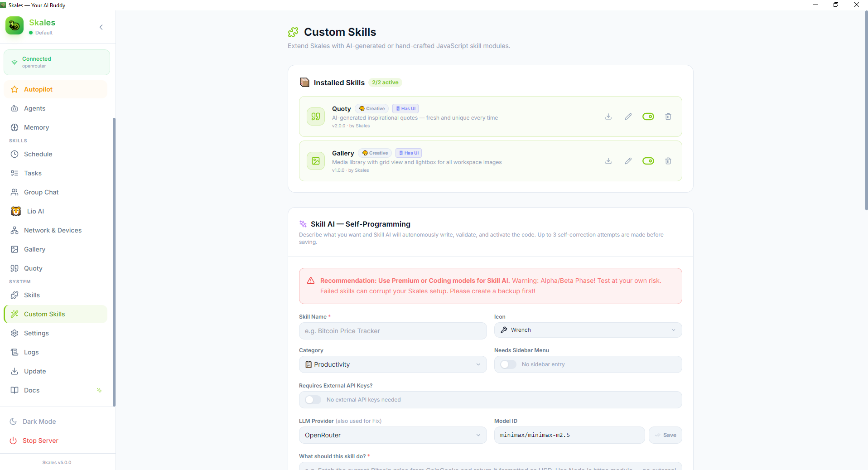
Task: Click the Logs scroll icon
Action: [x=14, y=352]
